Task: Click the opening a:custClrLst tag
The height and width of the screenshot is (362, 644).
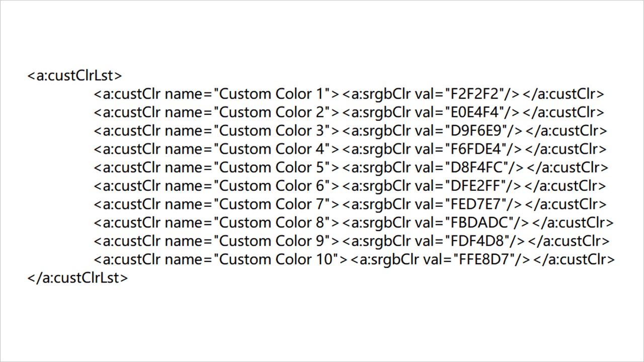Action: tap(74, 76)
